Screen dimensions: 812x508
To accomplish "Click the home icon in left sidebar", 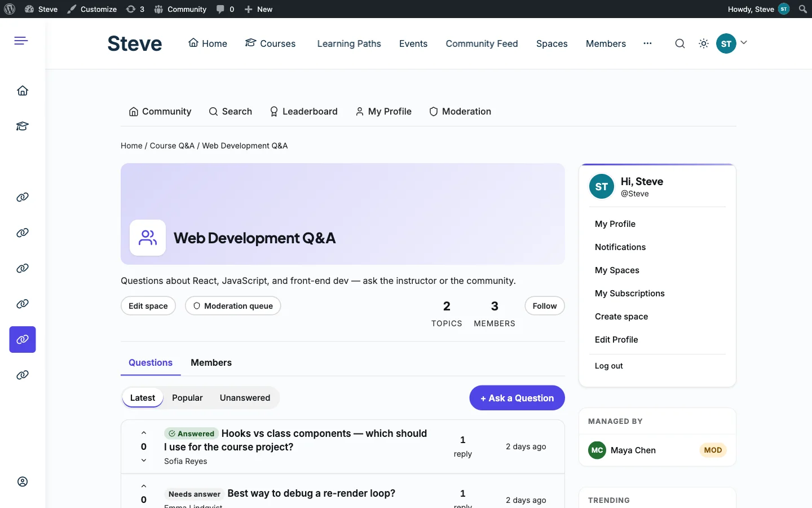I will (23, 90).
